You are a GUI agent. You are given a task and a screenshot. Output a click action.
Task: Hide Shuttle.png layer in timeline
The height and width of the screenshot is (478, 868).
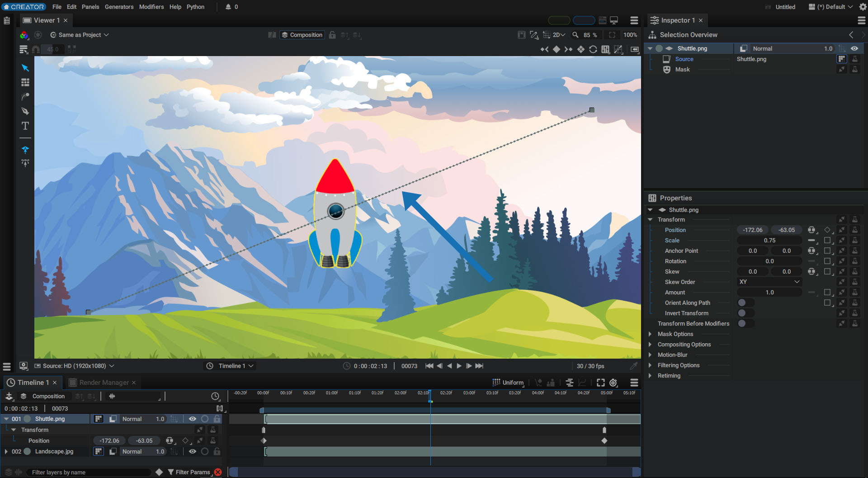point(193,419)
